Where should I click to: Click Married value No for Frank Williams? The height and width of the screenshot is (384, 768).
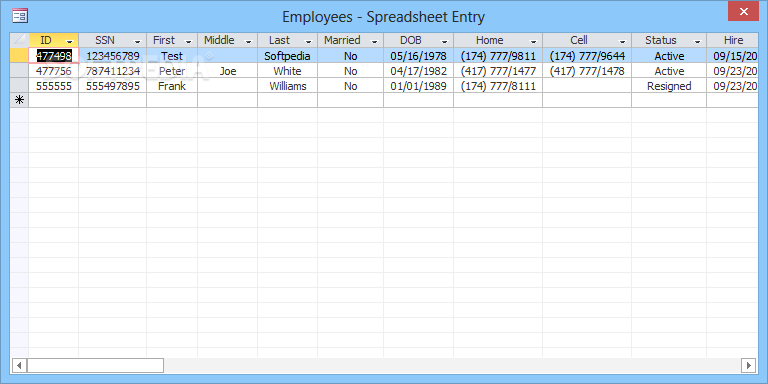(x=351, y=86)
